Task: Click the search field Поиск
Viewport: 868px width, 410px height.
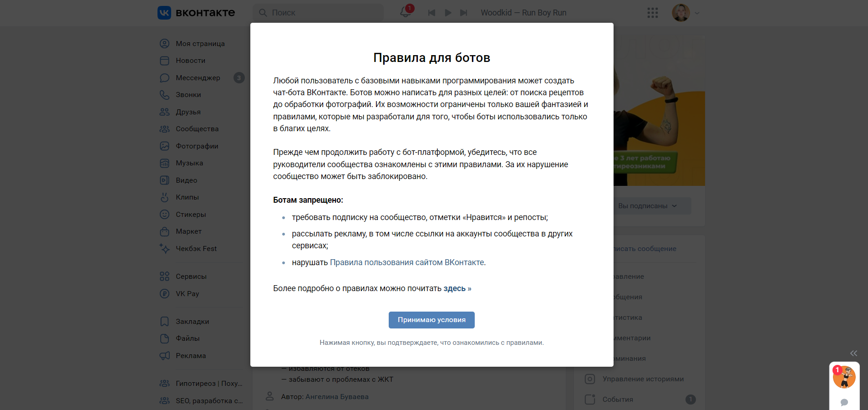Action: pyautogui.click(x=318, y=13)
